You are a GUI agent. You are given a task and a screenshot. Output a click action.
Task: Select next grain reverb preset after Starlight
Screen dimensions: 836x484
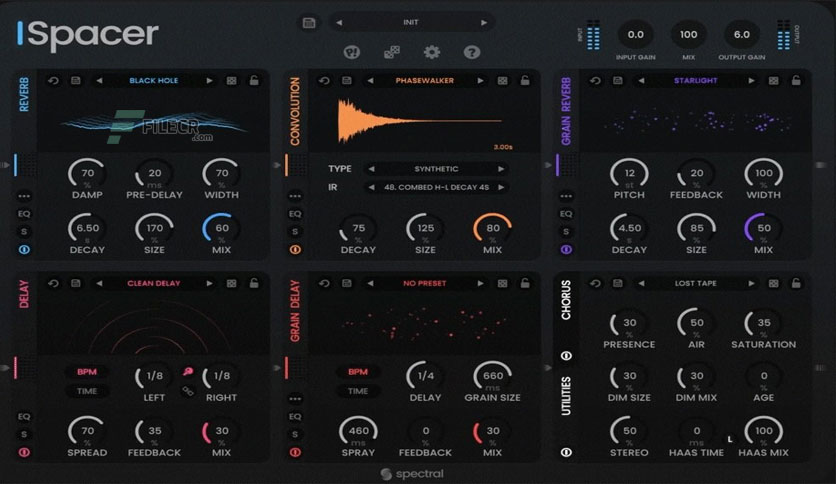pyautogui.click(x=751, y=80)
